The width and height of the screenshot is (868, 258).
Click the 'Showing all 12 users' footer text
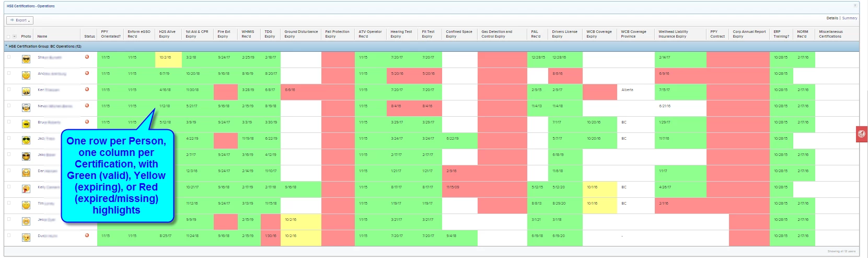point(841,251)
